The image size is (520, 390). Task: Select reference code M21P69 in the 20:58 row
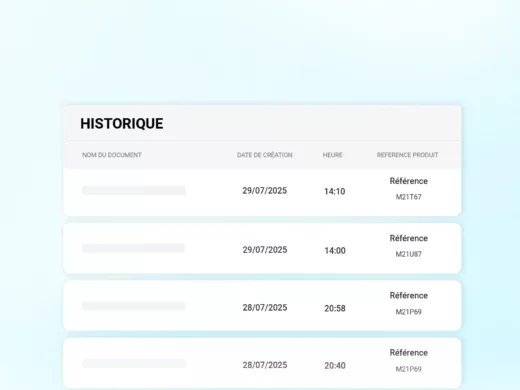(x=409, y=312)
